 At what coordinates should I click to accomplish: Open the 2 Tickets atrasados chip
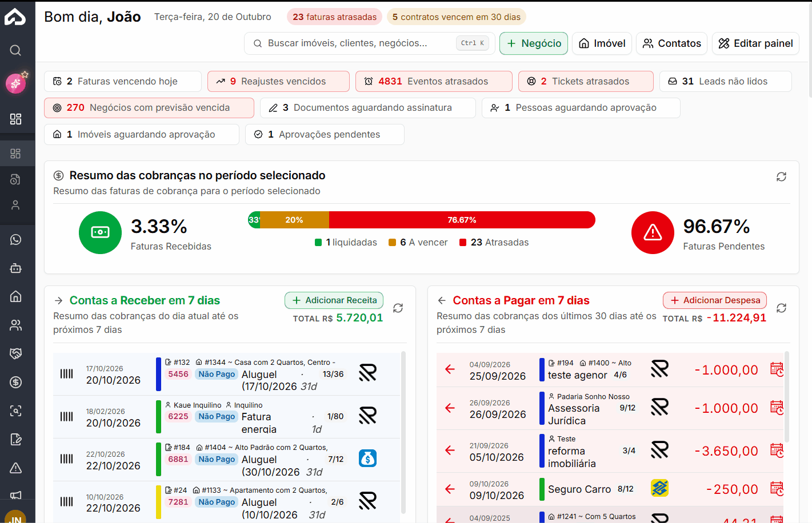[586, 82]
